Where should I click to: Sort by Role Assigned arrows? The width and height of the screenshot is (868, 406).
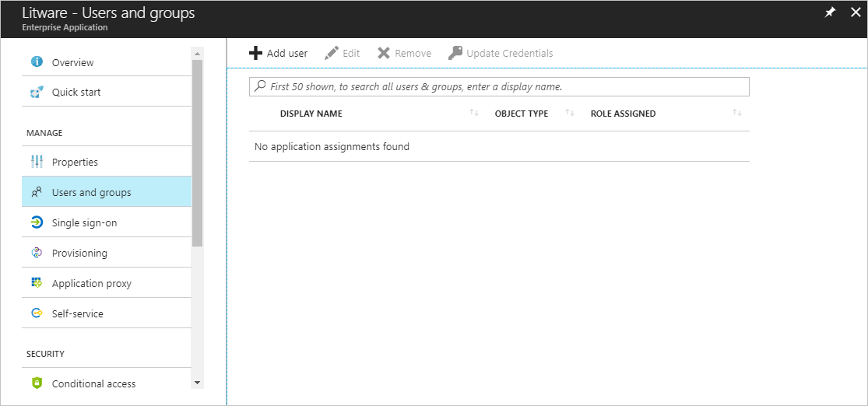tap(736, 113)
